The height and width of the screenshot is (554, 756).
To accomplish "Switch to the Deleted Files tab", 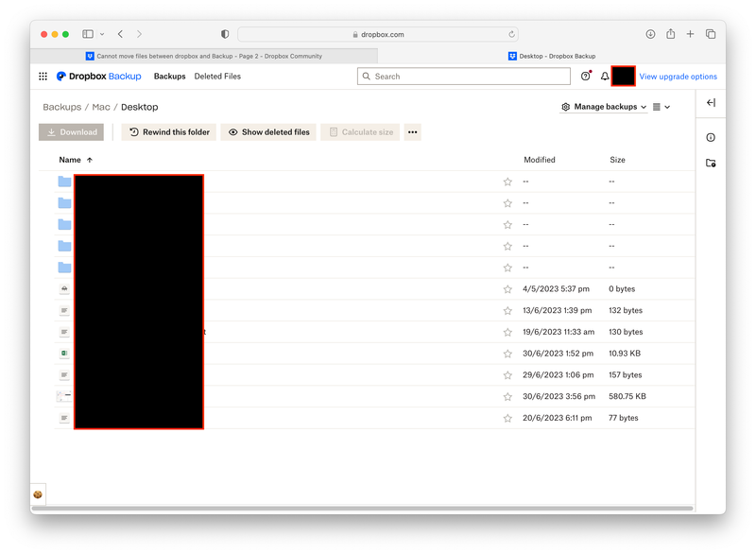I will tap(217, 77).
